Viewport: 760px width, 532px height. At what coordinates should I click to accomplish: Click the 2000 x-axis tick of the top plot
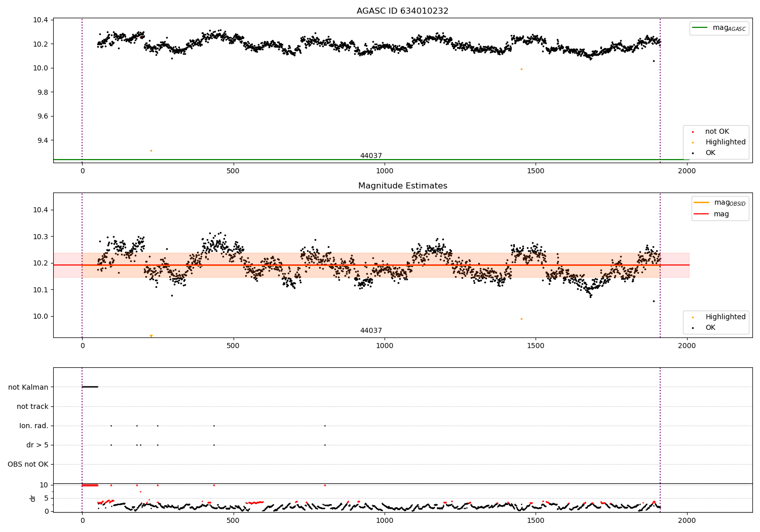[x=687, y=171]
